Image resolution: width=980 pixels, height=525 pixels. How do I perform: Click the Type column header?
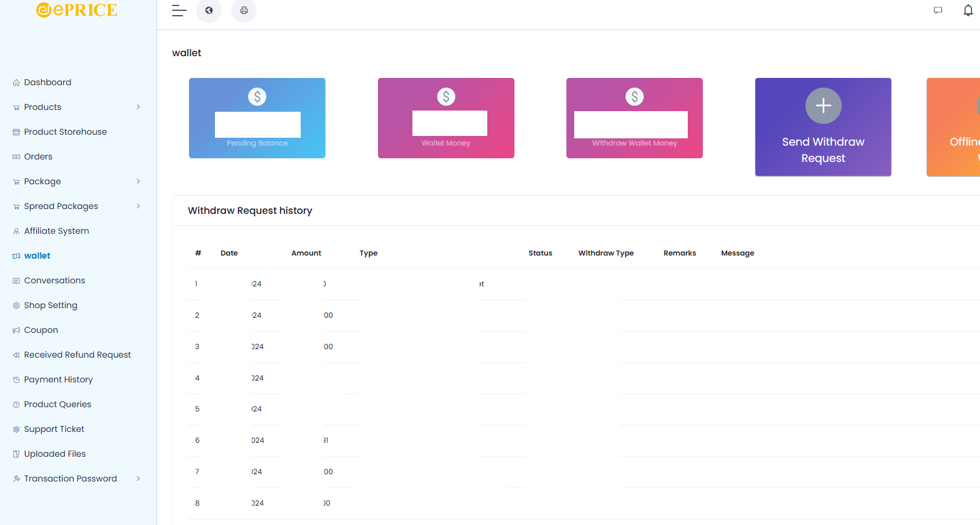pyautogui.click(x=368, y=253)
